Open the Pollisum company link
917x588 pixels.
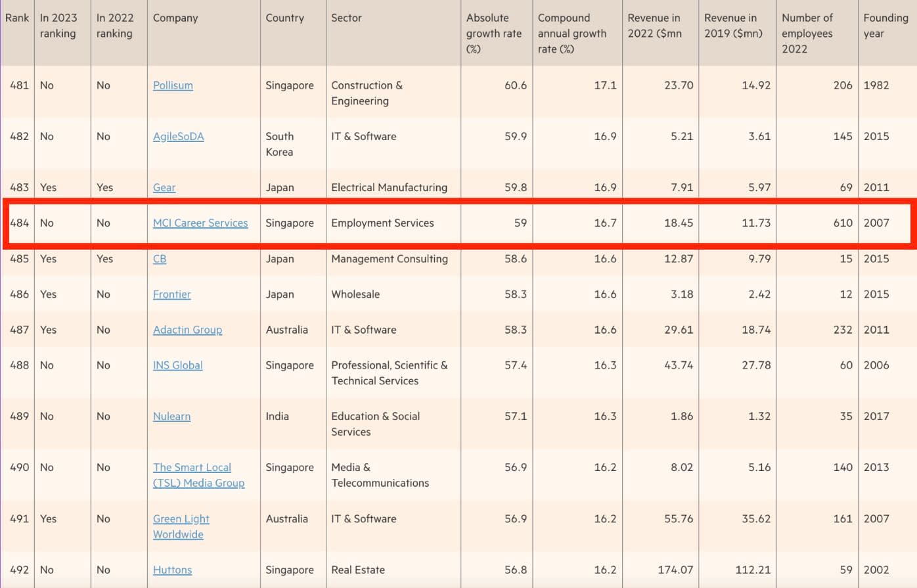pos(173,85)
